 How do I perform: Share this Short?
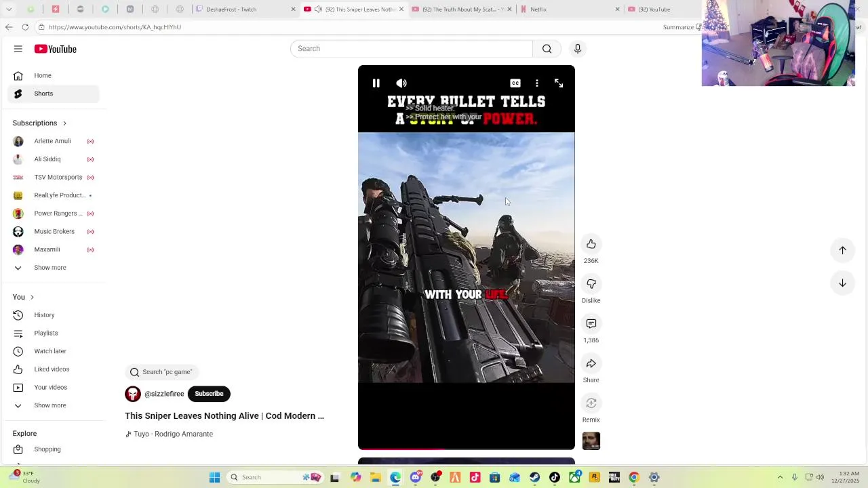(x=591, y=363)
